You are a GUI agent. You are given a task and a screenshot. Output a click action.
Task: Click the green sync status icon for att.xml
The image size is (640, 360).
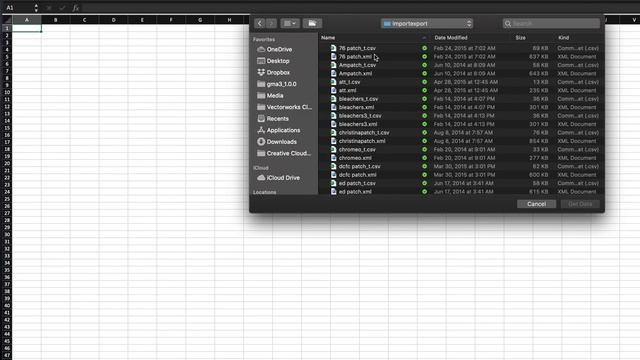coord(424,90)
